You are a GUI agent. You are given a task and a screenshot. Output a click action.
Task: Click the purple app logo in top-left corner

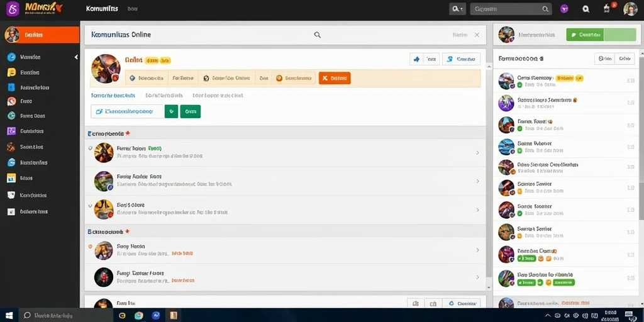tap(13, 8)
